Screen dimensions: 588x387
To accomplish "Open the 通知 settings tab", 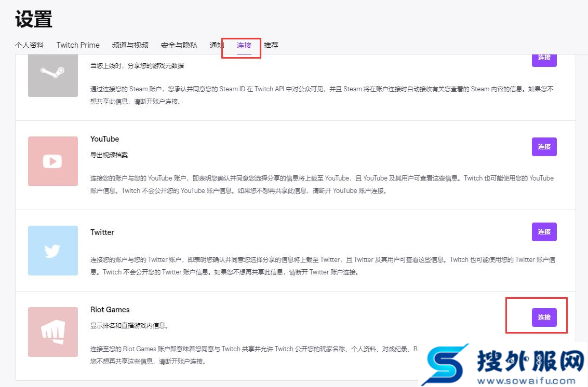I will tap(217, 45).
